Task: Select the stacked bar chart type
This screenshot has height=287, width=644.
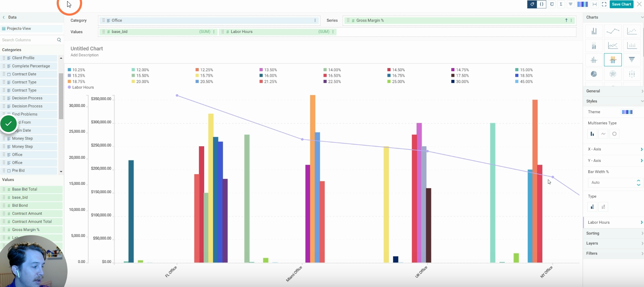Action: coord(594,46)
